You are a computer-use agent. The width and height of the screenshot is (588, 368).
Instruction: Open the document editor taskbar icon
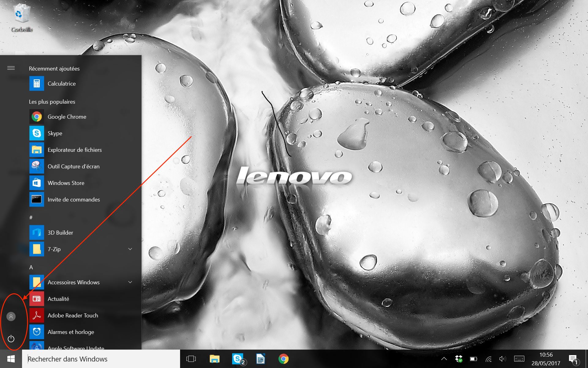(261, 359)
